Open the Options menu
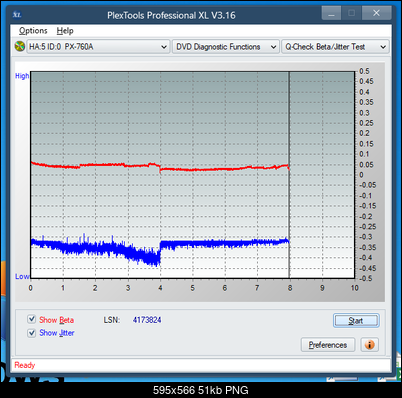Viewport: 402px width, 398px height. tap(33, 31)
